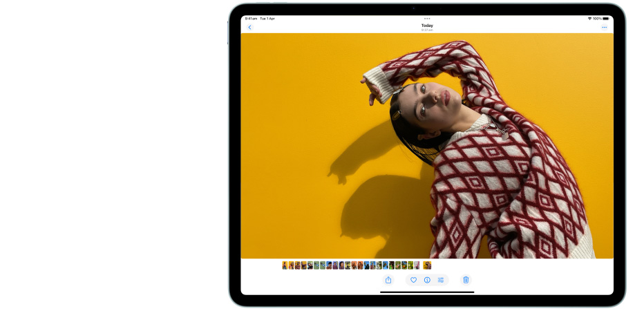Favorite the photo with the heart icon
This screenshot has width=644, height=311.
(414, 280)
